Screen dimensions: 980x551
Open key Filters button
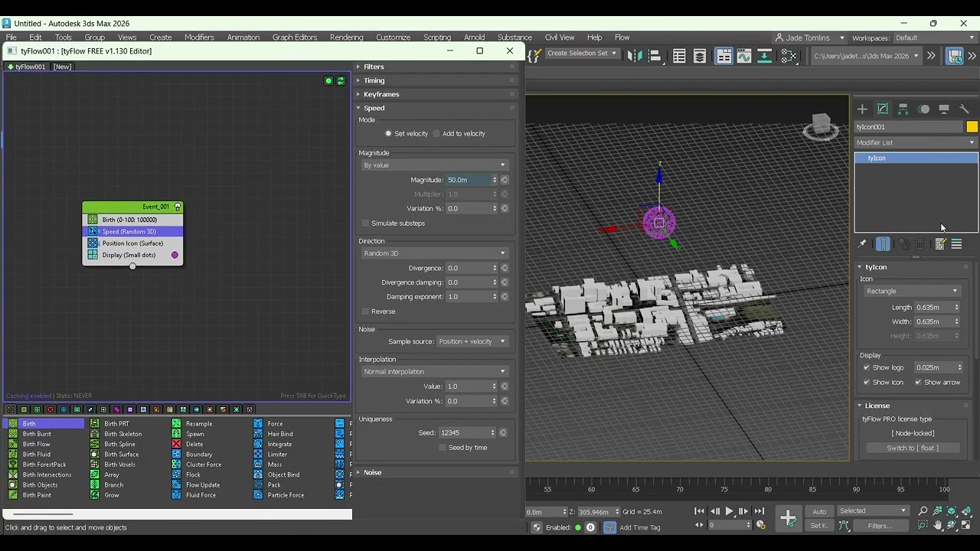pos(880,526)
